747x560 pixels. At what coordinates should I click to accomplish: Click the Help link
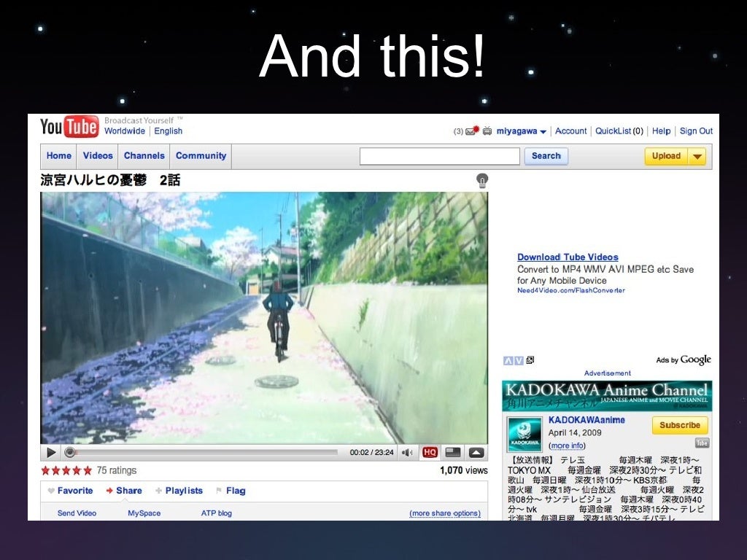[x=661, y=131]
